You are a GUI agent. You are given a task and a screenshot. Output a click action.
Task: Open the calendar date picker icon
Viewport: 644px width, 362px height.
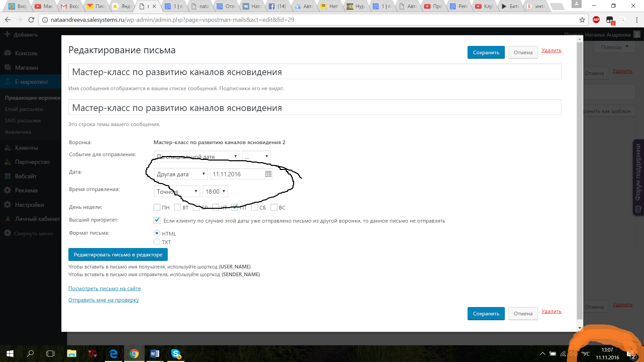268,174
